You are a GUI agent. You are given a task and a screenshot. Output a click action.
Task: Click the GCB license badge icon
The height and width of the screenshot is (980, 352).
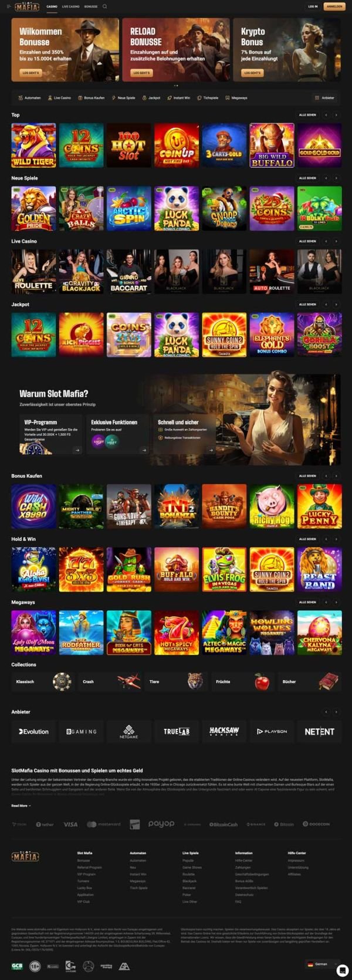pos(17,966)
